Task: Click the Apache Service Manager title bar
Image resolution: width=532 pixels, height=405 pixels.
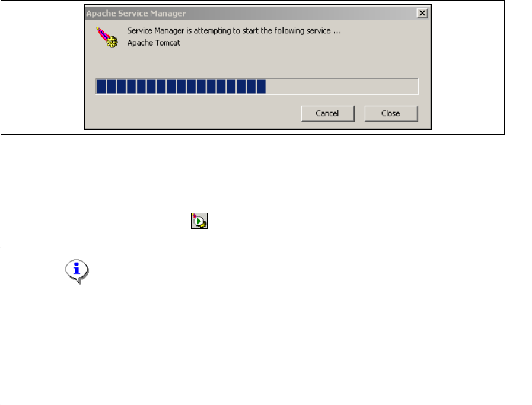Action: [x=250, y=13]
